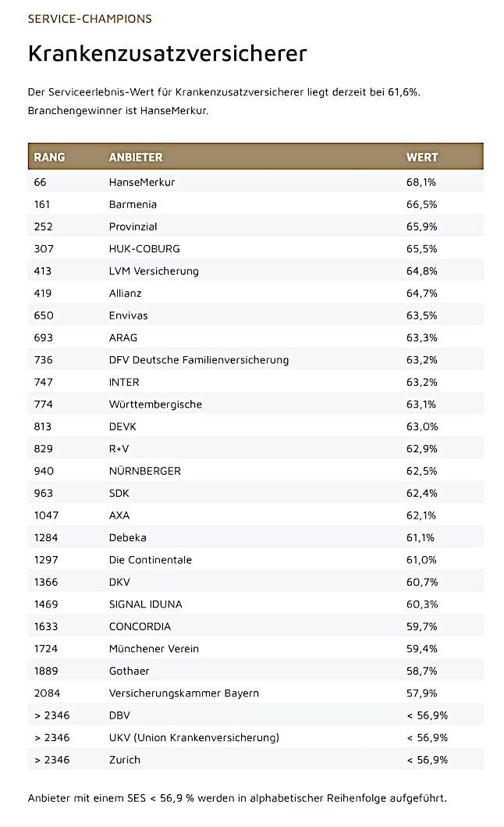504x827 pixels.
Task: Click the Württembergische provider name
Action: pyautogui.click(x=155, y=405)
